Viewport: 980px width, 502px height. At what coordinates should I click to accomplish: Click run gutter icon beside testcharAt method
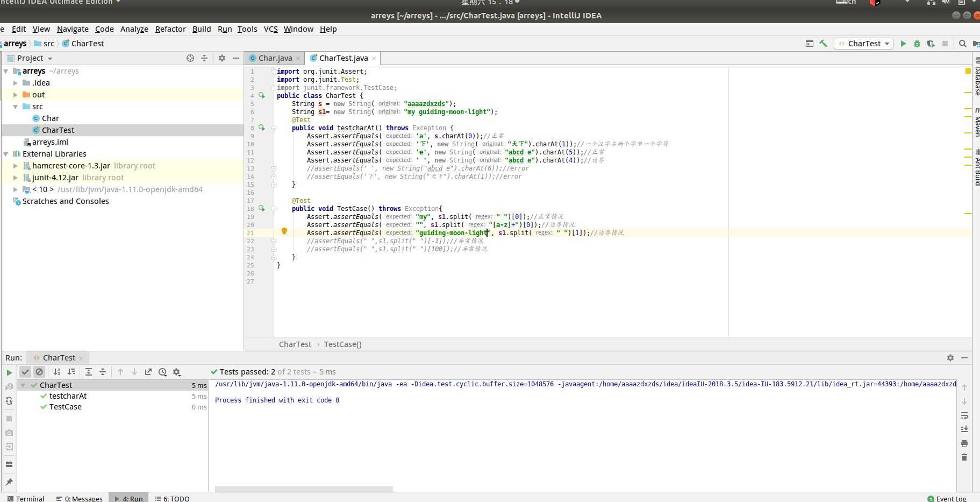click(262, 128)
